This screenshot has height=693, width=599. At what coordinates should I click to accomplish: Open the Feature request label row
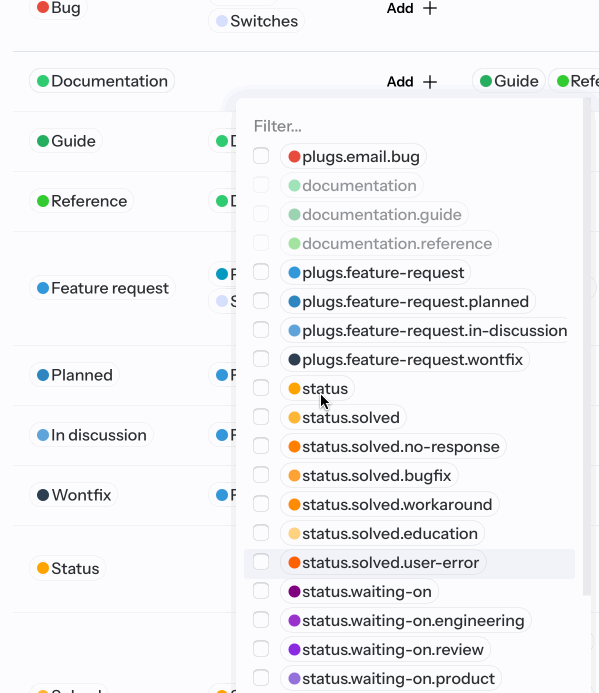(102, 288)
